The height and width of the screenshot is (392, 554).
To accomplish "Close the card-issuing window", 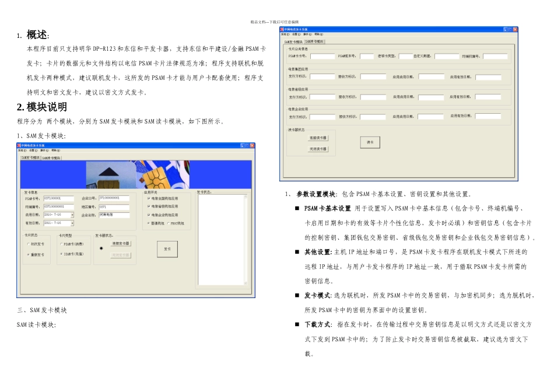I will click(x=253, y=145).
